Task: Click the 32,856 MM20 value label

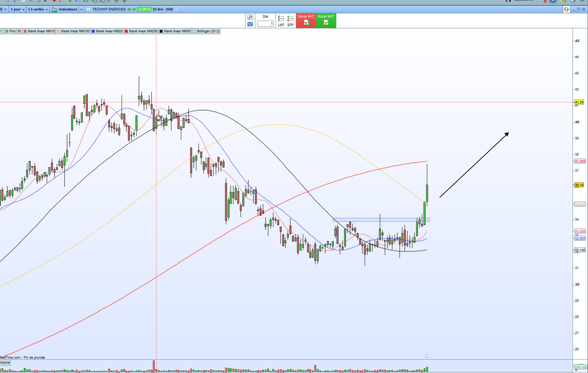Action: click(x=579, y=238)
